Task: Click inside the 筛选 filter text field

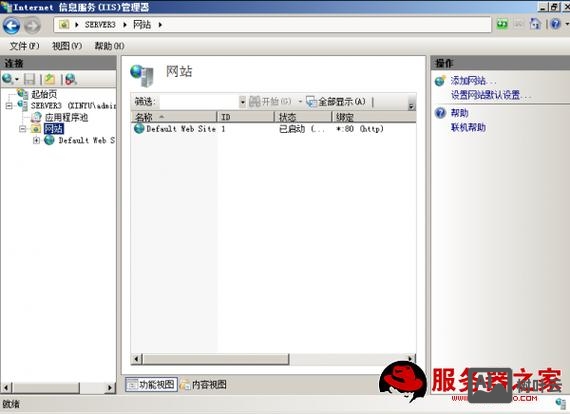Action: tap(199, 102)
